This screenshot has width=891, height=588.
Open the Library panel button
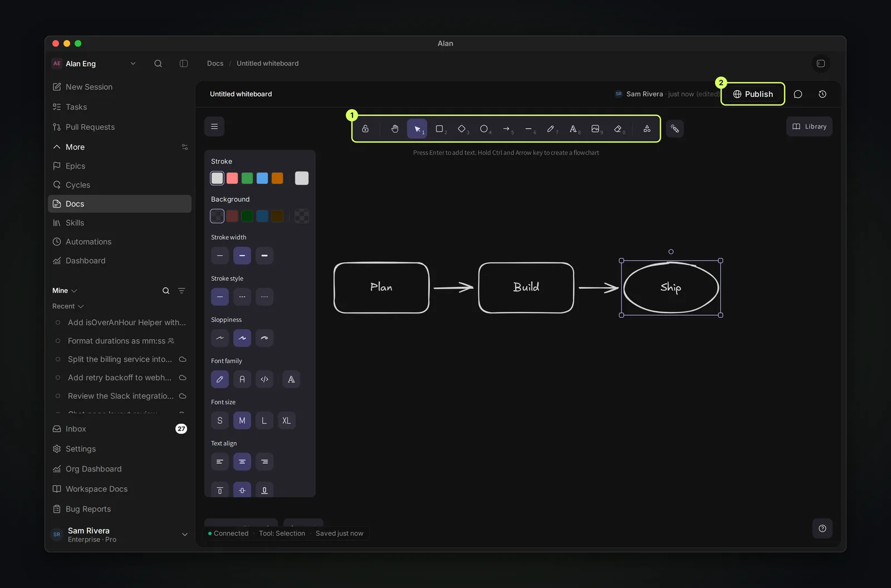pos(810,126)
